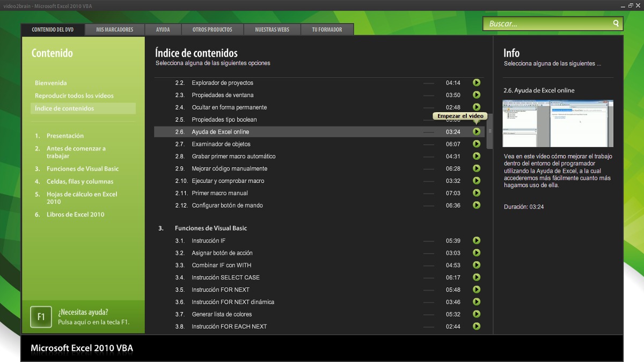Screen dimensions: 644x362
Task: Play Grabar primer macro automático video
Action: tap(477, 156)
